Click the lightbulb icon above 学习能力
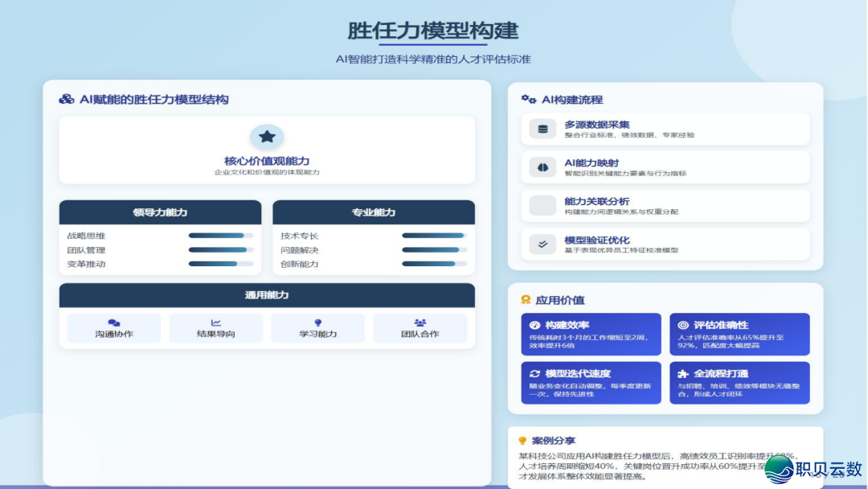Screen dimensions: 868x489 [317, 323]
